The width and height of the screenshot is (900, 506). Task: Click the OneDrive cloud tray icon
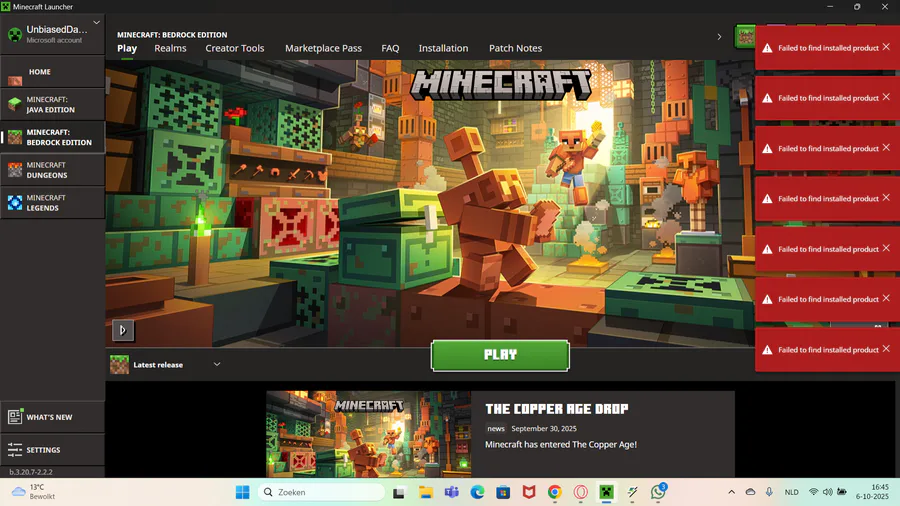pos(750,492)
